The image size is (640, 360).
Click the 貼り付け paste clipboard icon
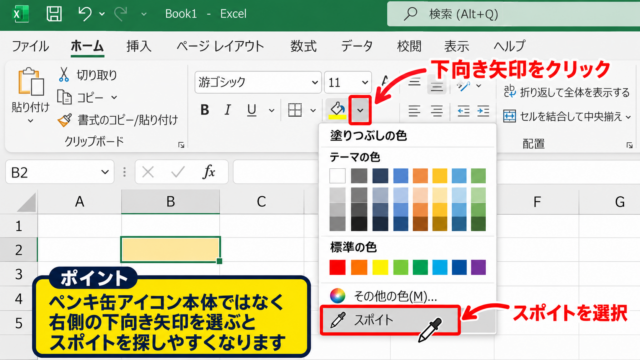coord(31,81)
